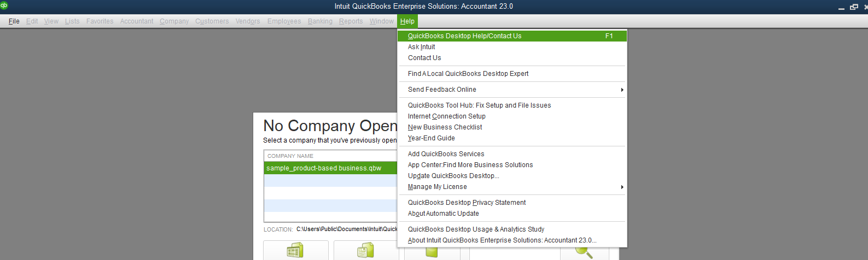Expand the Send Feedback Online submenu arrow
Viewport: 868px width, 260px height.
coord(622,90)
